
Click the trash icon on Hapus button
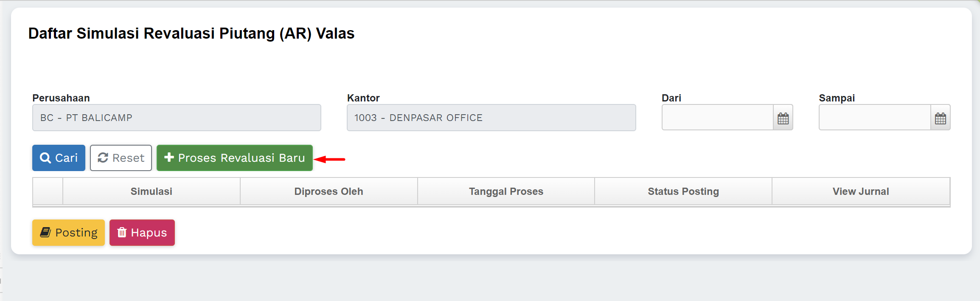(x=122, y=232)
